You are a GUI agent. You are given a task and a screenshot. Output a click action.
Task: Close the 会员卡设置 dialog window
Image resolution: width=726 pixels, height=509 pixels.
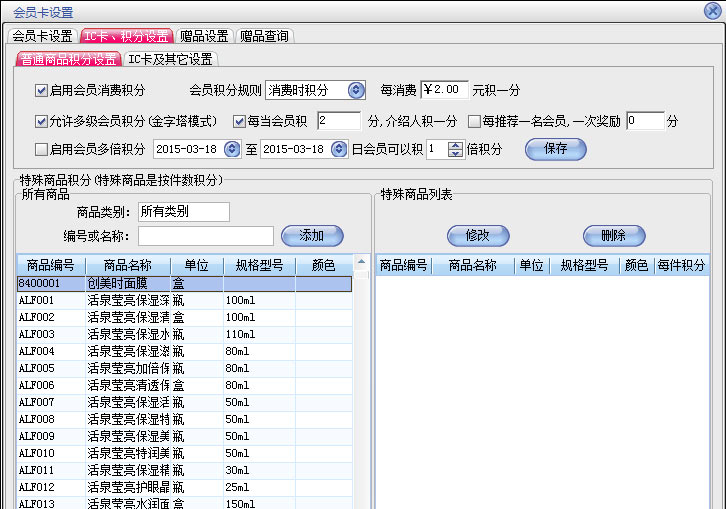(x=711, y=11)
